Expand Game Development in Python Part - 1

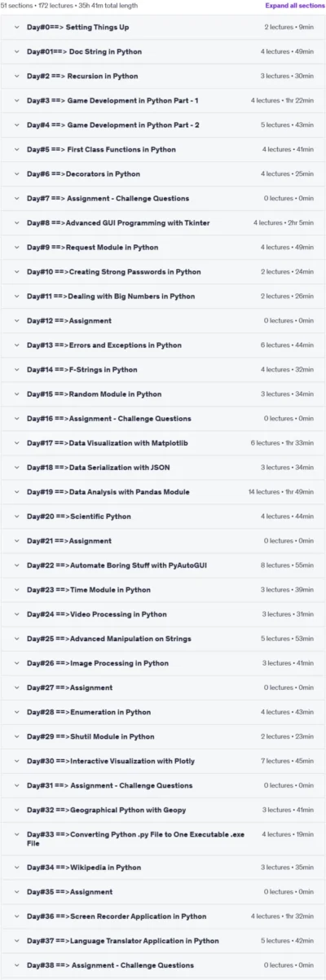(163, 100)
